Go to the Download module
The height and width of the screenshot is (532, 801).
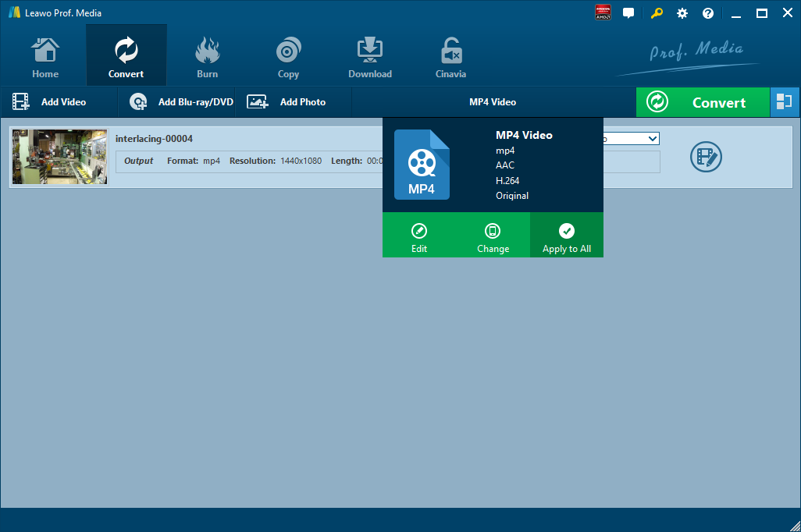point(369,59)
